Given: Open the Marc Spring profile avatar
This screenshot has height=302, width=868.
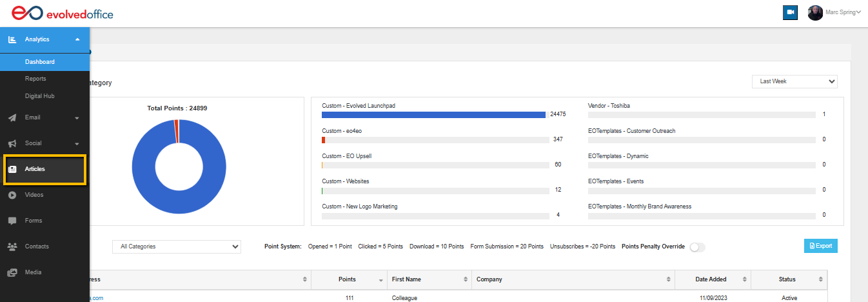Looking at the screenshot, I should [x=815, y=12].
